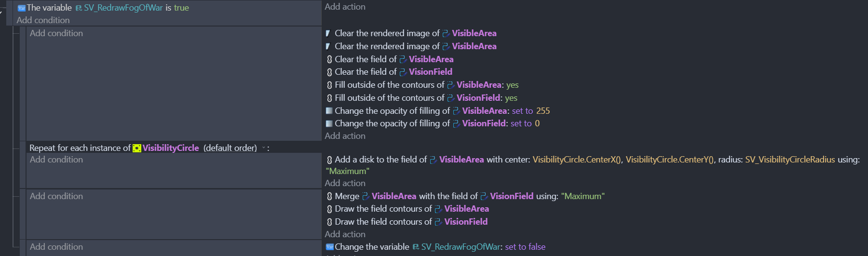Click the icon beside "Clear the field of VisibleArea"
The height and width of the screenshot is (256, 868).
pyautogui.click(x=329, y=59)
